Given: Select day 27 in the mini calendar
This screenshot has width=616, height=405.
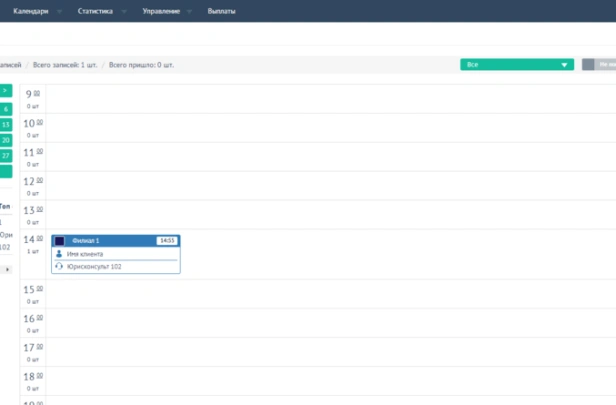Looking at the screenshot, I should (6, 156).
